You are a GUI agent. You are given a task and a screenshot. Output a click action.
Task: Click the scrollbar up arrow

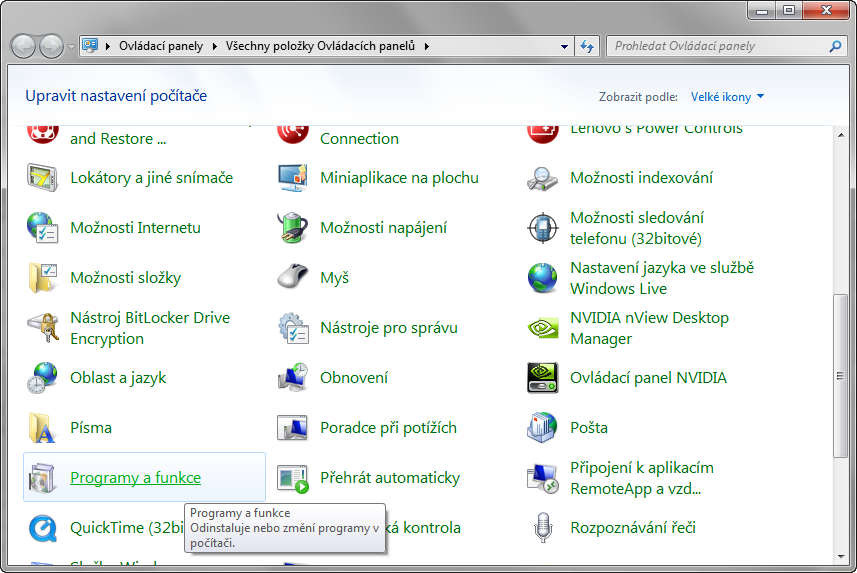841,135
